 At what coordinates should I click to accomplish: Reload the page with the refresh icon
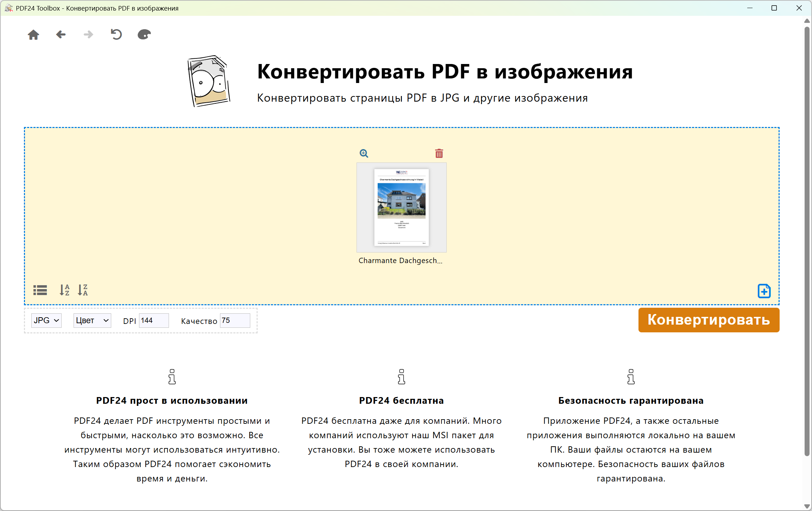[116, 34]
